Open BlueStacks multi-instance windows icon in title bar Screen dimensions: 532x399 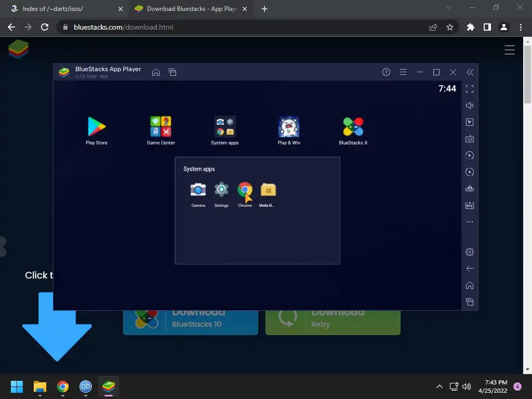[x=172, y=72]
